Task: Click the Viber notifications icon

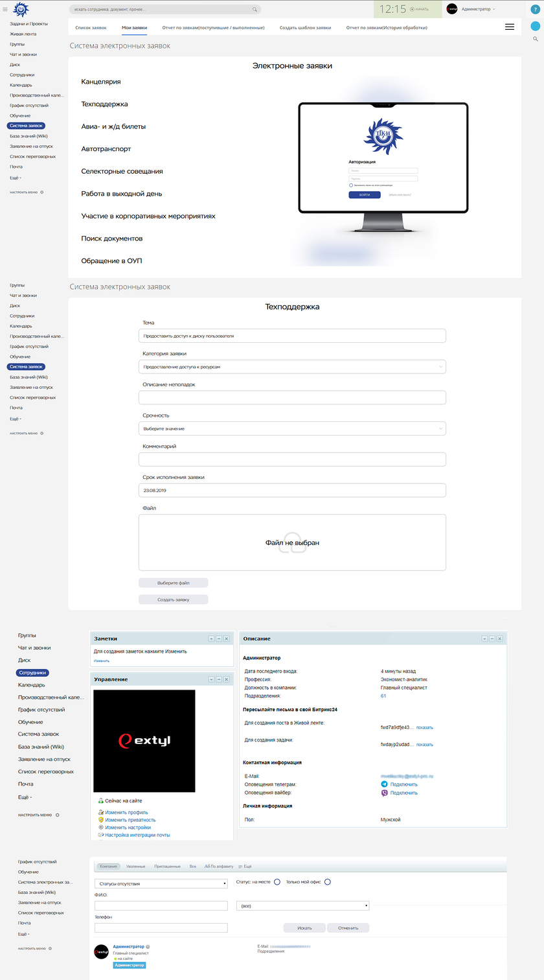Action: (x=385, y=793)
